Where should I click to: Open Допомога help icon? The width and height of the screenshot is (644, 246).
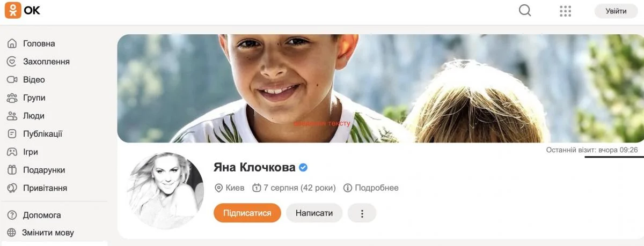pyautogui.click(x=12, y=215)
